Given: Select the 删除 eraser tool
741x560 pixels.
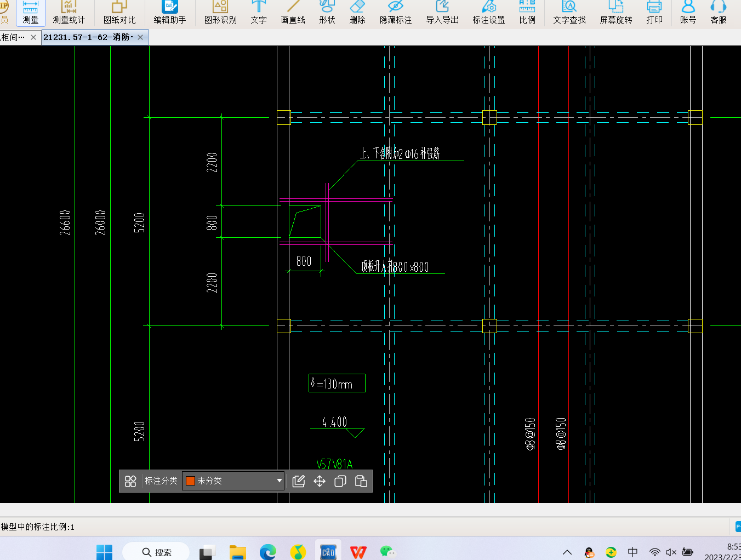Looking at the screenshot, I should pyautogui.click(x=357, y=13).
